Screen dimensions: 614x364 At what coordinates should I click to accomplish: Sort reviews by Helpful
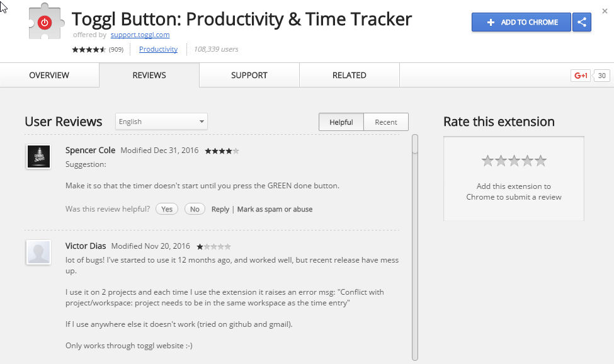[341, 122]
